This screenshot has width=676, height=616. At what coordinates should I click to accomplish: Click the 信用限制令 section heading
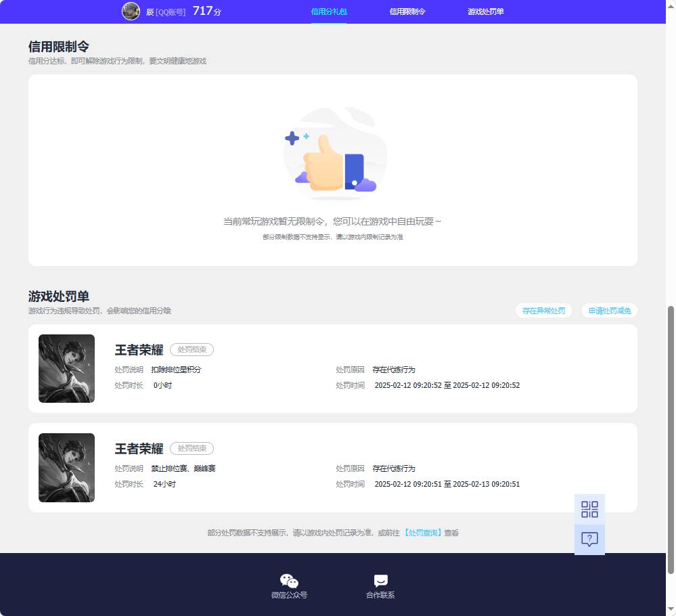coord(59,46)
